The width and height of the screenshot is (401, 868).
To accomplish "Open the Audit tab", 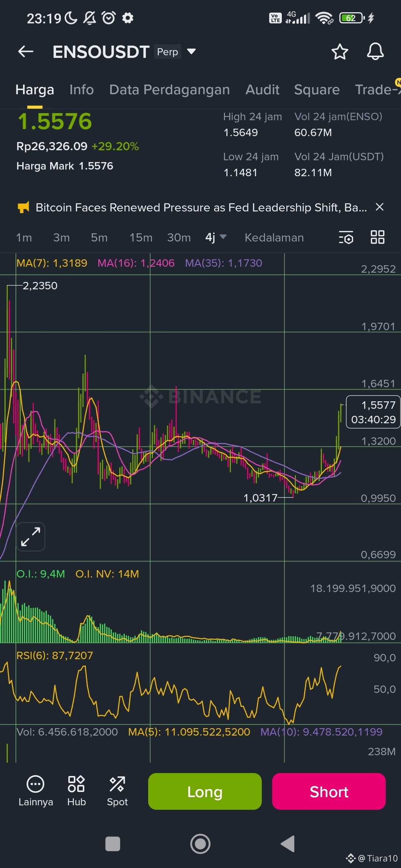I will (x=262, y=90).
